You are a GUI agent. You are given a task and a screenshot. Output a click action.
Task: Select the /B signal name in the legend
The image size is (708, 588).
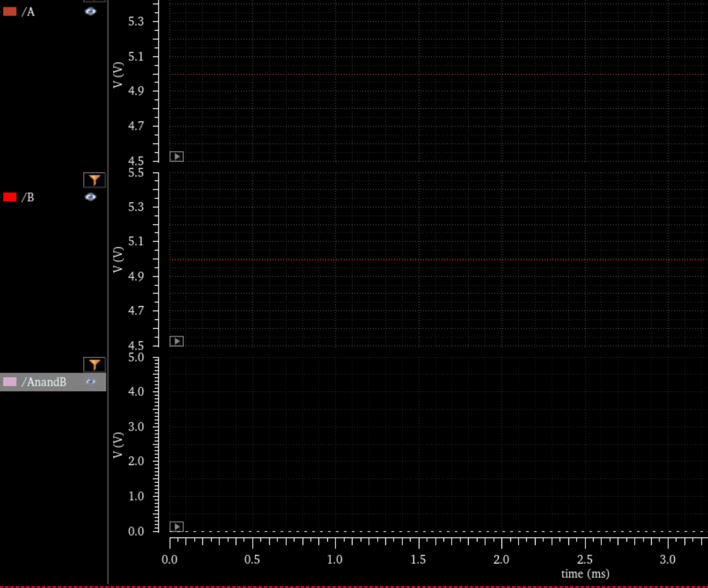28,198
